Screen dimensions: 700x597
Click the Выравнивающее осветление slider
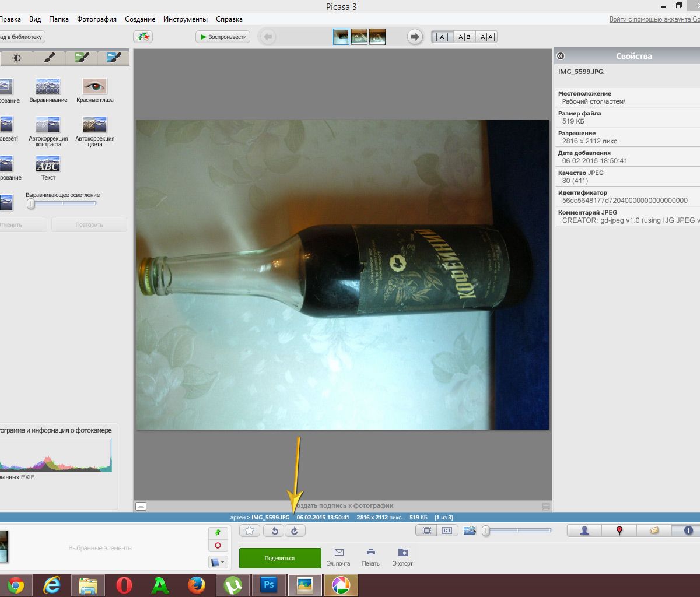(x=61, y=204)
